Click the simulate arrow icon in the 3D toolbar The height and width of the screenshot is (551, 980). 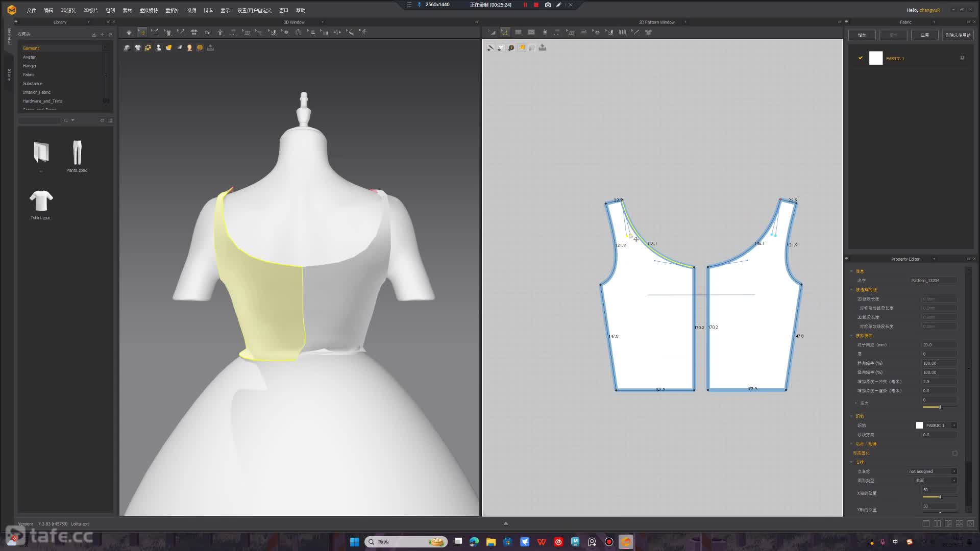[129, 32]
